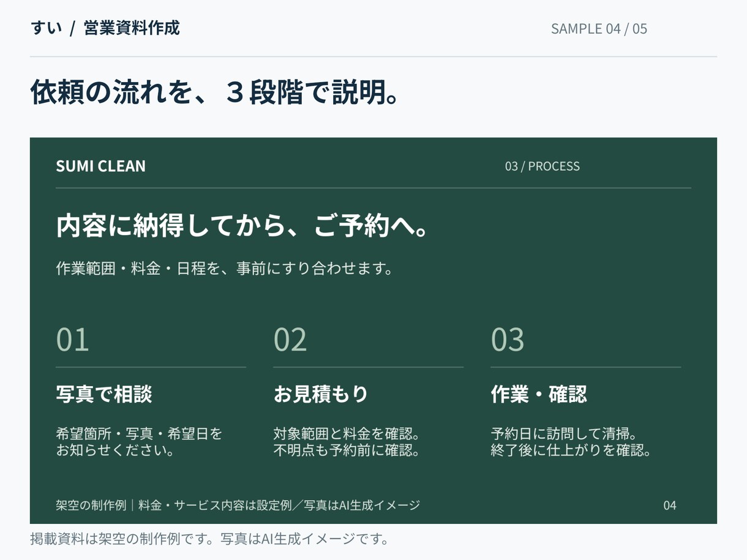Click the step number '03'
The image size is (747, 560).
tap(507, 340)
